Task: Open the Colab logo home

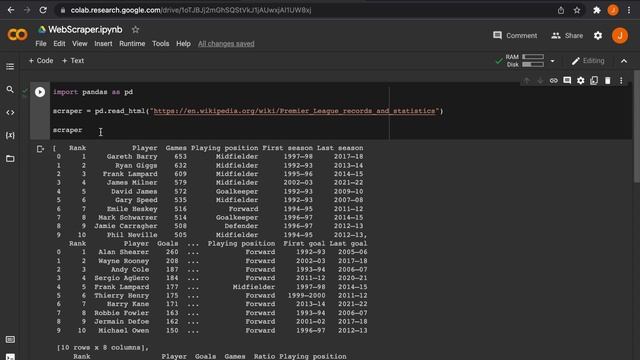Action: point(18,35)
